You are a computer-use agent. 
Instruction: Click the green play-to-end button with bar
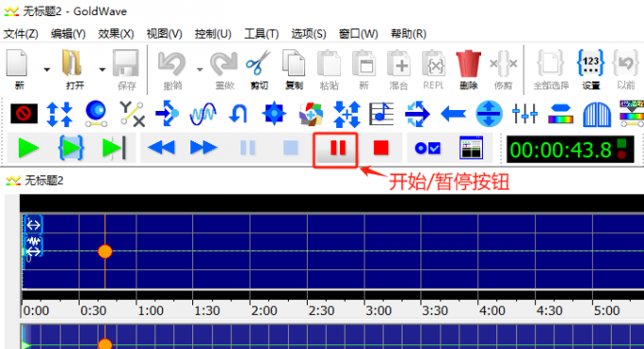coord(114,148)
